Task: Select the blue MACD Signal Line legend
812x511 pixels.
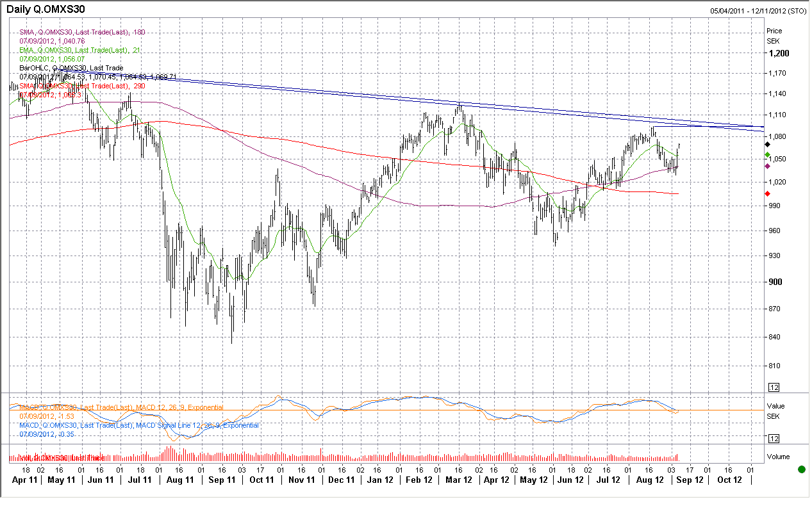Action: pyautogui.click(x=139, y=425)
